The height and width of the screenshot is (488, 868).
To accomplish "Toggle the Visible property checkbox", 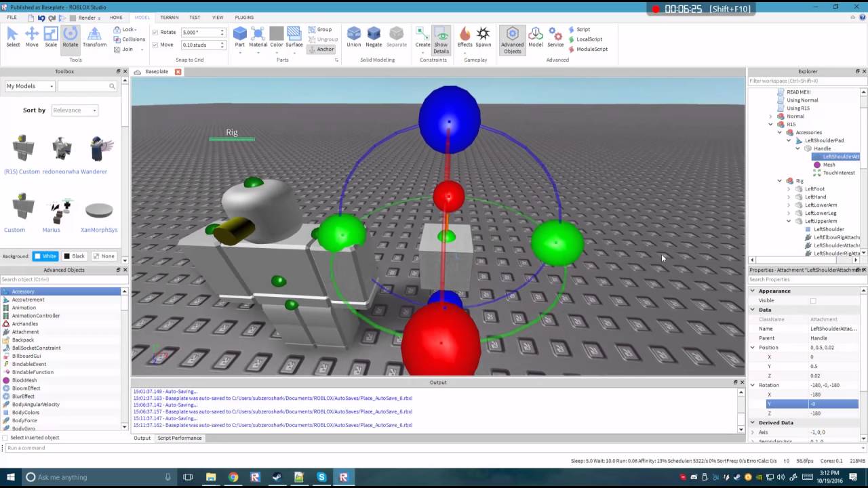I will point(813,300).
